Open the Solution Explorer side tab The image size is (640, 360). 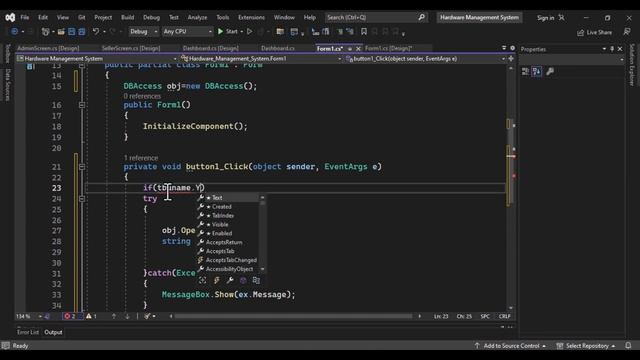click(x=632, y=64)
